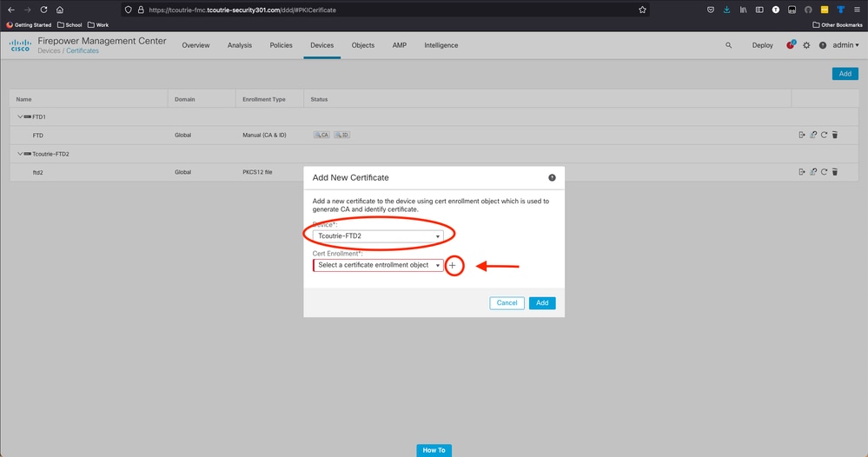Open the Intelligence menu
The height and width of the screenshot is (457, 868).
(x=441, y=45)
